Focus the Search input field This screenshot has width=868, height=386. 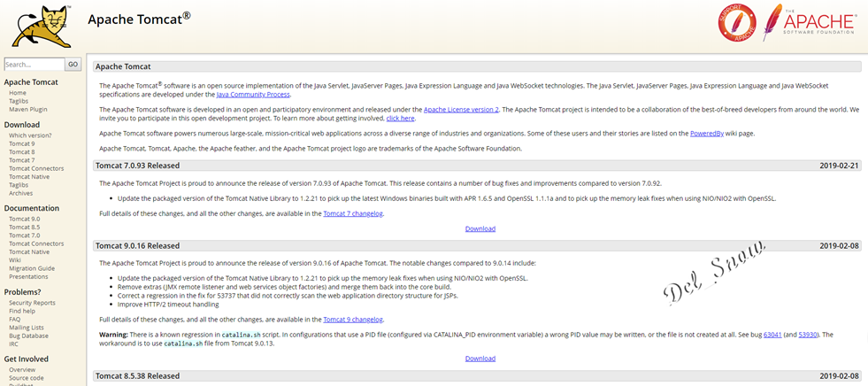tap(35, 65)
